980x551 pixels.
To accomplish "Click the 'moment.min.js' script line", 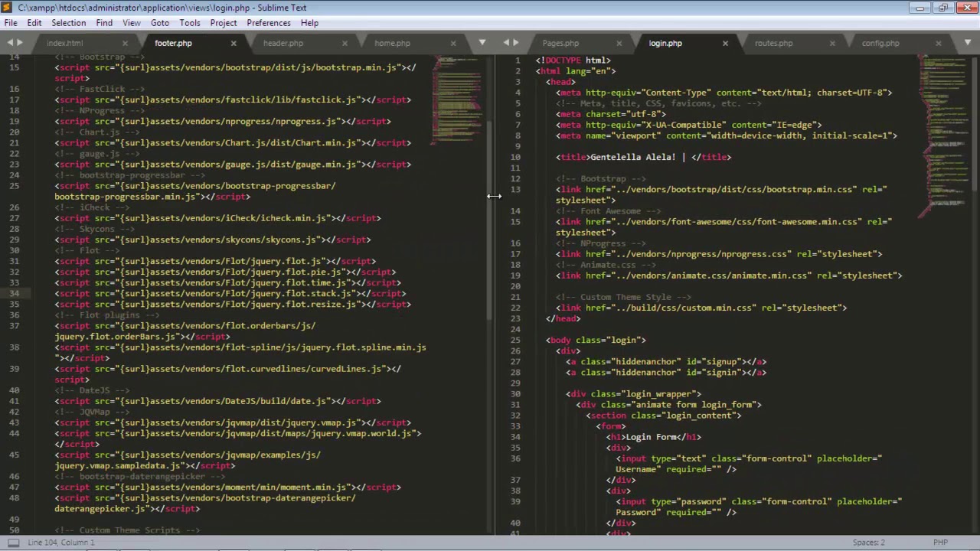I will (x=227, y=487).
